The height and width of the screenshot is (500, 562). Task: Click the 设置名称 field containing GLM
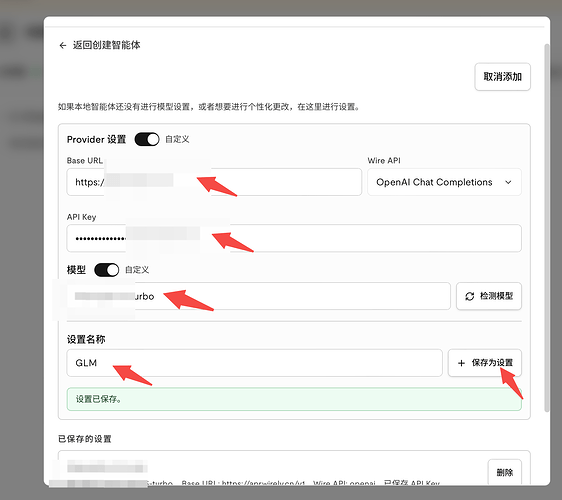coord(254,363)
